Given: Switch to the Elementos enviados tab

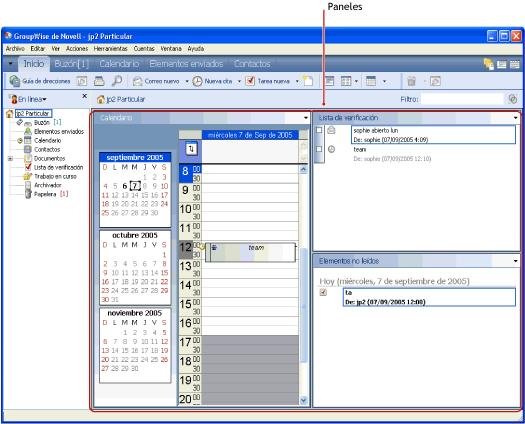Looking at the screenshot, I should (186, 64).
